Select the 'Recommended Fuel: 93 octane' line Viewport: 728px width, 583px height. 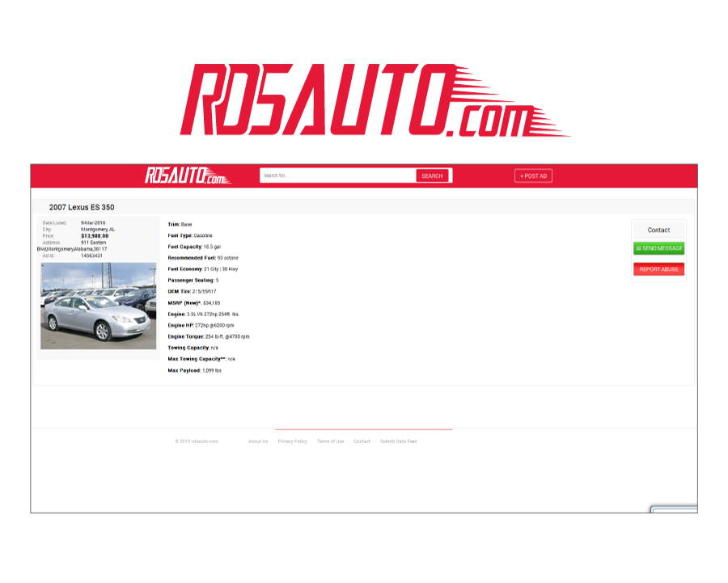(x=203, y=258)
